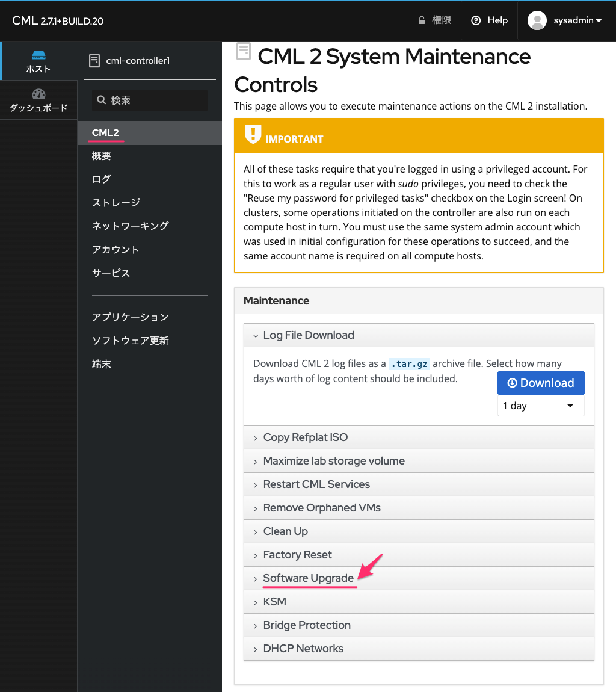Image resolution: width=616 pixels, height=692 pixels.
Task: Expand the Copy Refplat ISO section
Action: coord(419,438)
